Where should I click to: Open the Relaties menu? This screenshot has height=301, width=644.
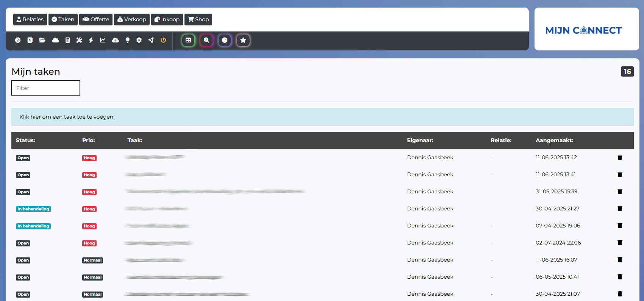tap(30, 19)
